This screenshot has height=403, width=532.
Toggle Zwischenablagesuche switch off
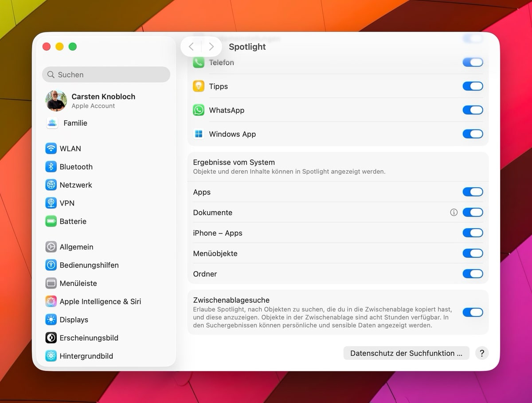pos(473,312)
